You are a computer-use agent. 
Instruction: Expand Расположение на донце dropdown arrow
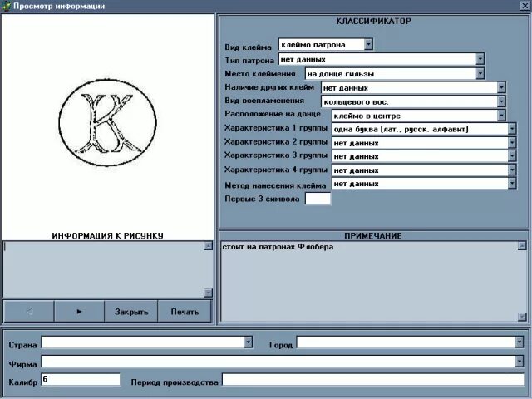pyautogui.click(x=501, y=116)
